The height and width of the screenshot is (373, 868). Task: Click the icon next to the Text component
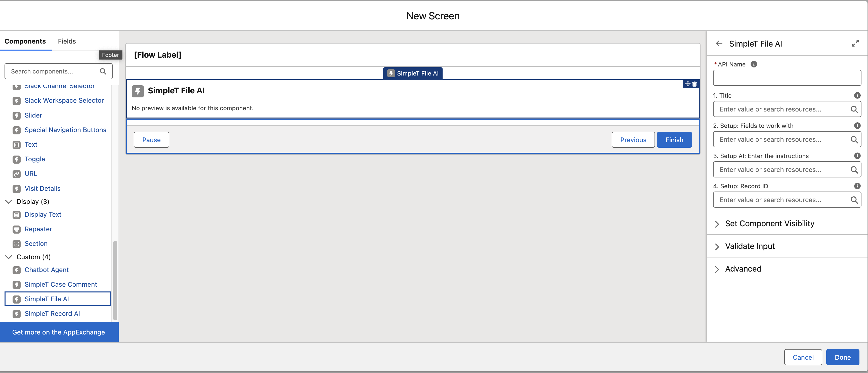click(x=17, y=145)
